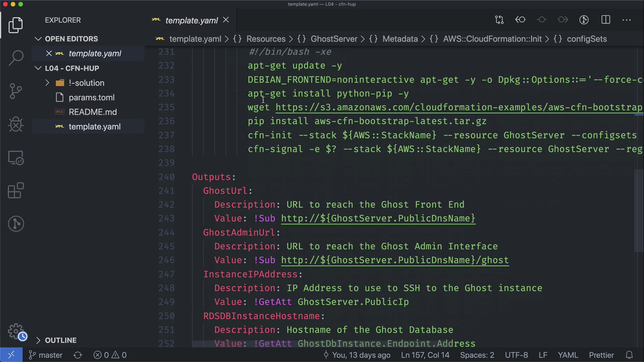Open the editor More Actions ellipsis
Image resolution: width=644 pixels, height=362 pixels.
click(626, 20)
